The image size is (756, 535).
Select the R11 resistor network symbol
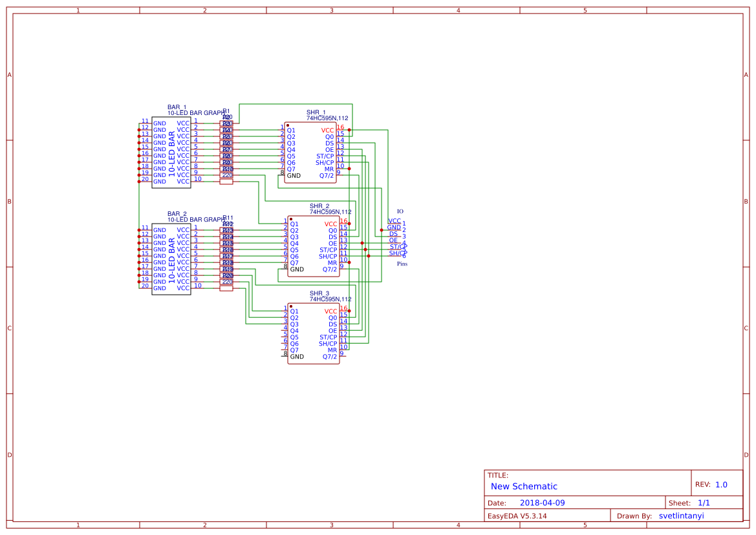226,258
